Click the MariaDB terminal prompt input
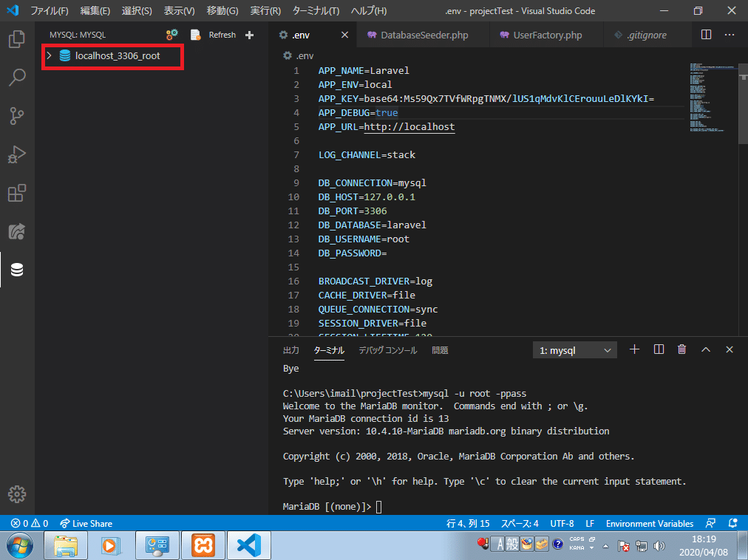Screen dimensions: 748x560 coord(378,507)
